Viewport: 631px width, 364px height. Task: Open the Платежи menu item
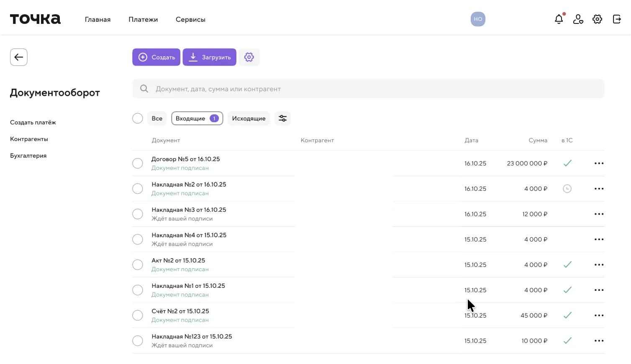[143, 20]
